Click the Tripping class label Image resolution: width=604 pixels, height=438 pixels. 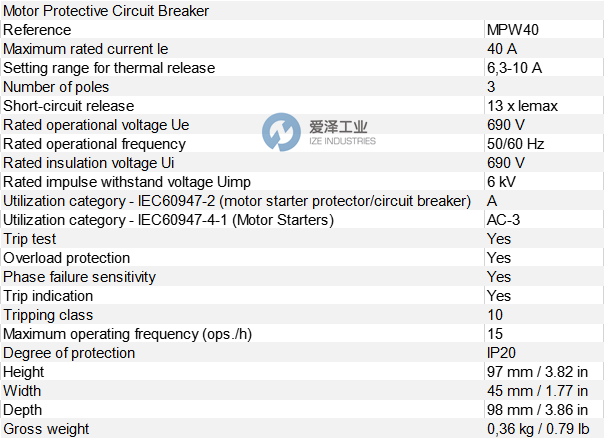[x=48, y=315]
